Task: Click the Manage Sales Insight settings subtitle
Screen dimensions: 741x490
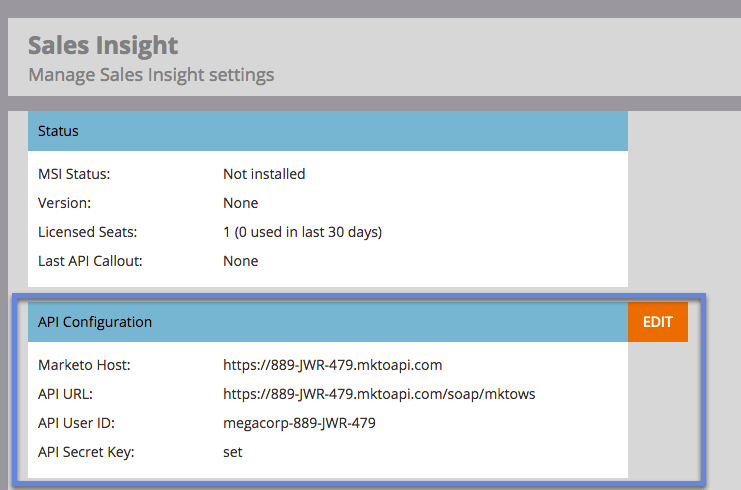Action: (151, 75)
